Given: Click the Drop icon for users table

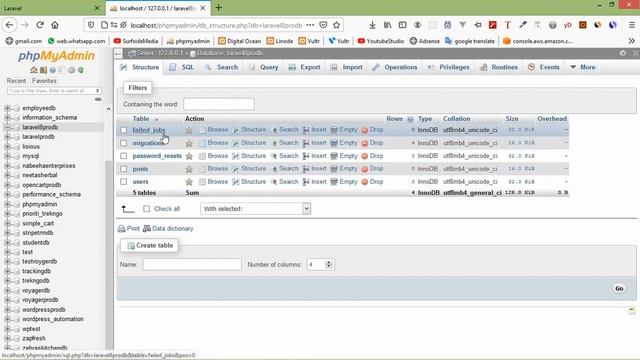Looking at the screenshot, I should point(364,182).
